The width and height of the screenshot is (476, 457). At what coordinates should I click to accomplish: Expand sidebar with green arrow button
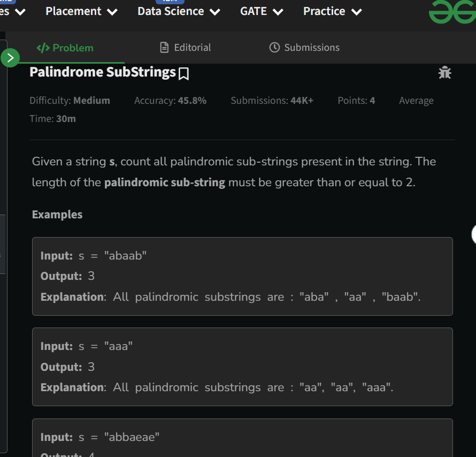[x=10, y=58]
